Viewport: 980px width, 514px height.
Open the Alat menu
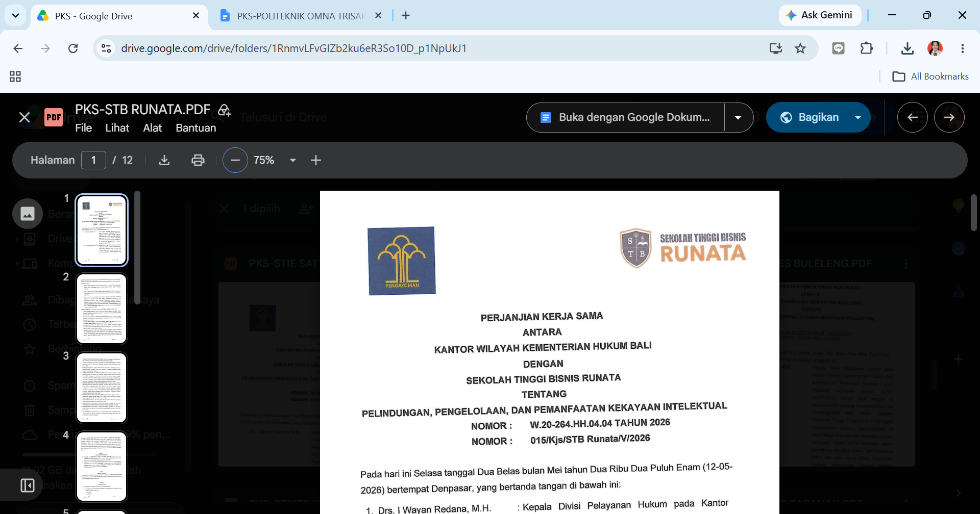tap(152, 128)
